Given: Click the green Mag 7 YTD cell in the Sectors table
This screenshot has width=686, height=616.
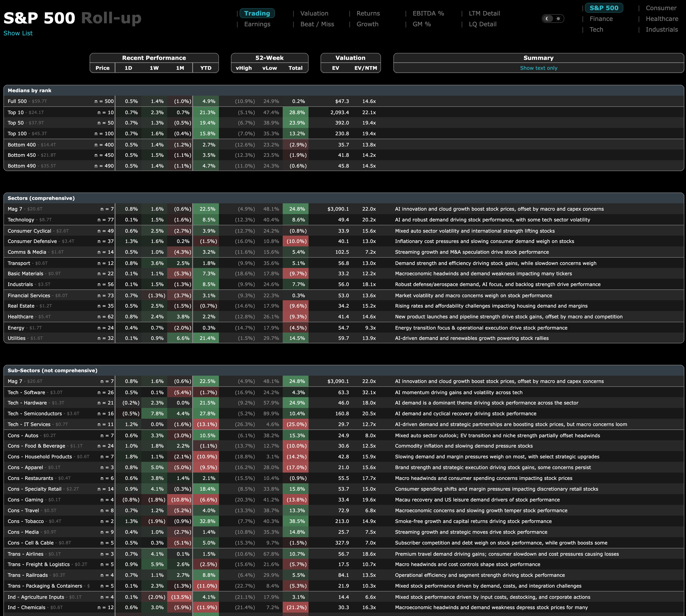Looking at the screenshot, I should (206, 209).
